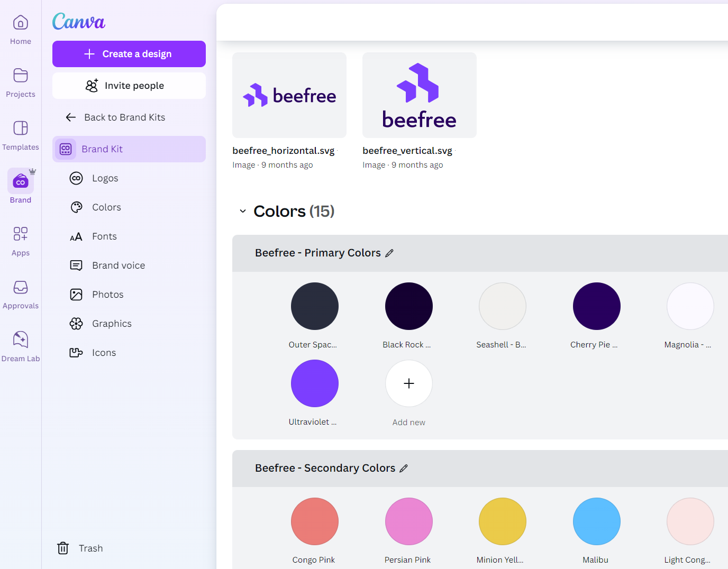The height and width of the screenshot is (569, 728).
Task: Click the beefree_horizontal.svg file name
Action: coord(284,151)
